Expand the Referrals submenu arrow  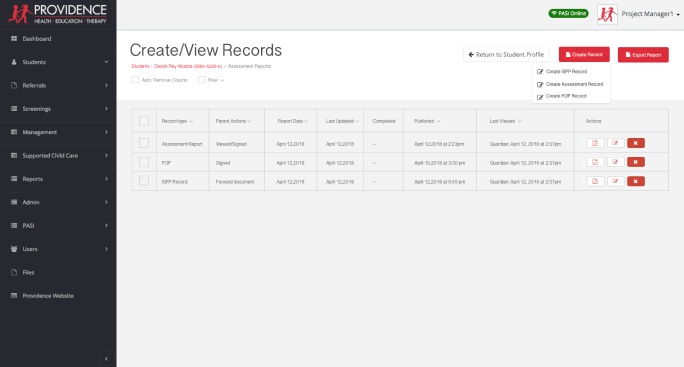(x=106, y=86)
